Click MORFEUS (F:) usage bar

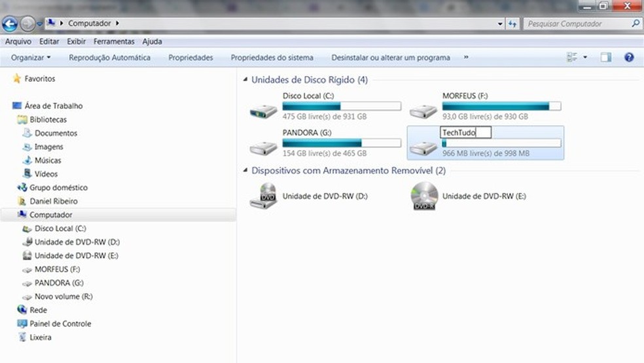pyautogui.click(x=501, y=106)
